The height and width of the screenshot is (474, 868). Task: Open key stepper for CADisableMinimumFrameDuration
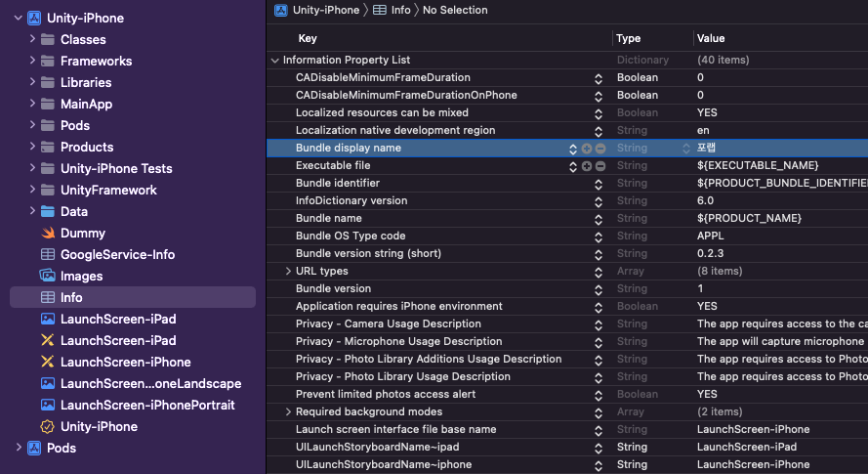pos(599,79)
